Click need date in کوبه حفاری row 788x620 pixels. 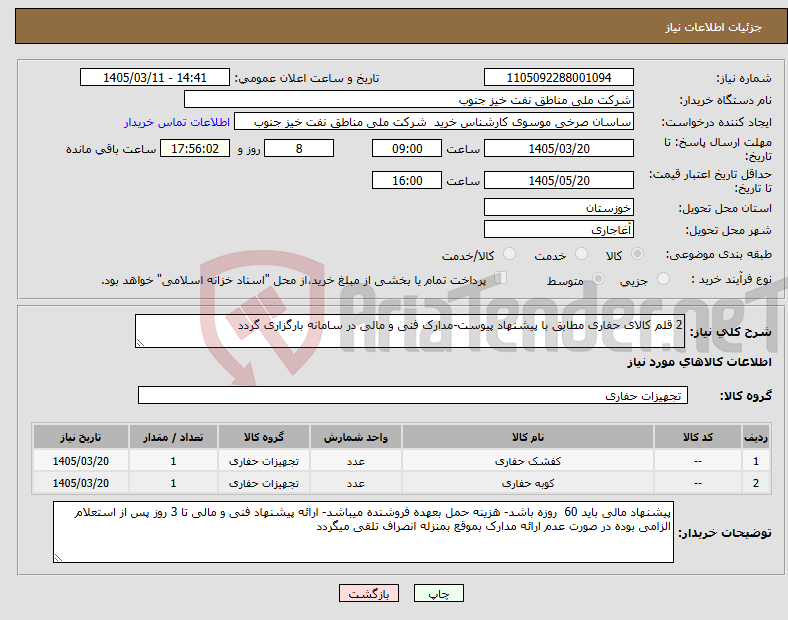pyautogui.click(x=81, y=483)
